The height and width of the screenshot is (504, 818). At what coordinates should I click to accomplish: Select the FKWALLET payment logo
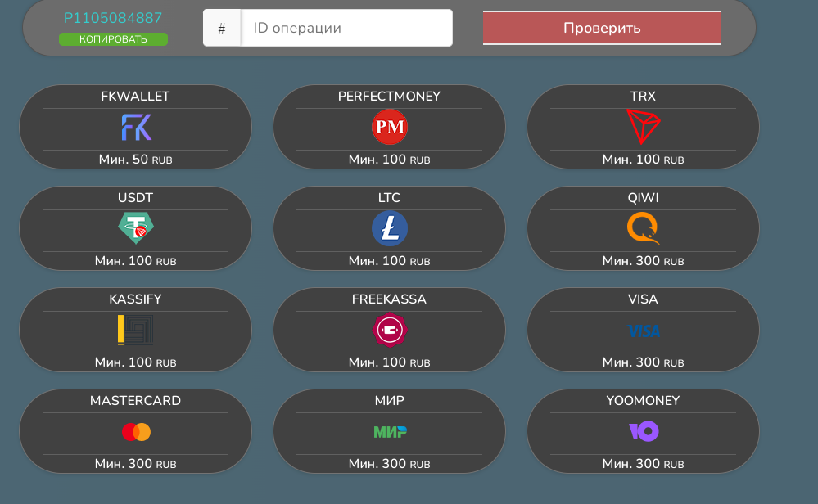click(136, 127)
